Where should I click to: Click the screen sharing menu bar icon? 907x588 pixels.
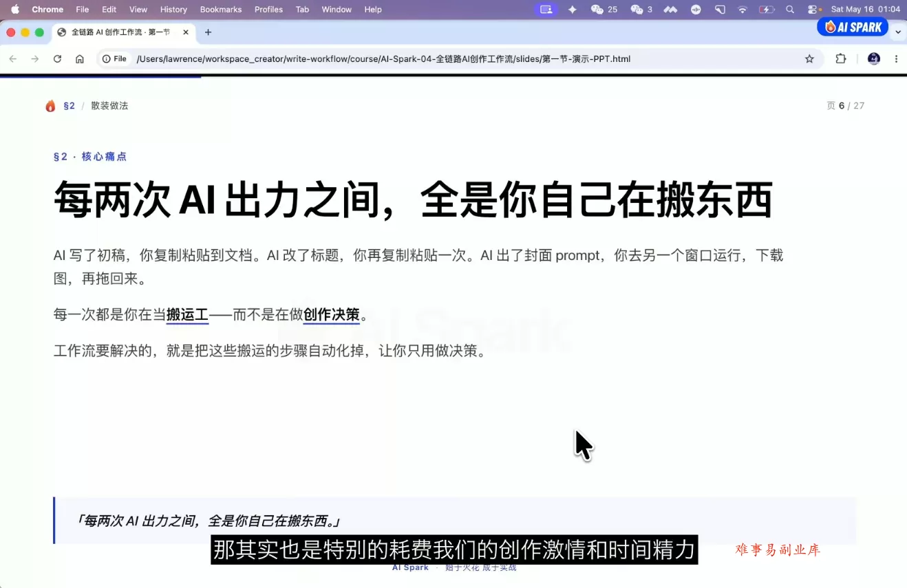click(x=546, y=9)
